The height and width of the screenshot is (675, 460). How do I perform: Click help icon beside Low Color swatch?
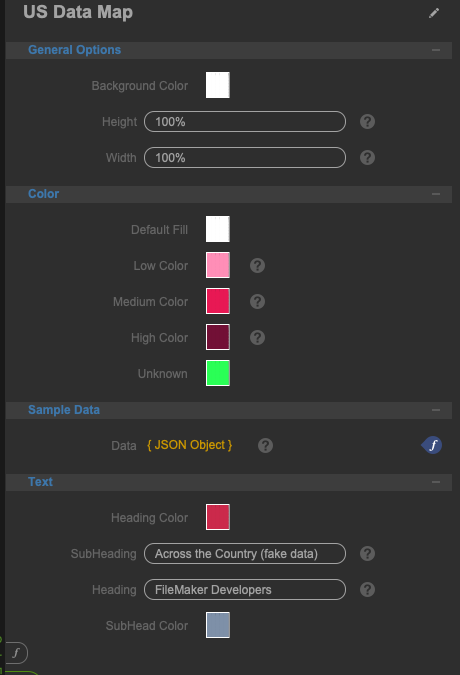[257, 266]
